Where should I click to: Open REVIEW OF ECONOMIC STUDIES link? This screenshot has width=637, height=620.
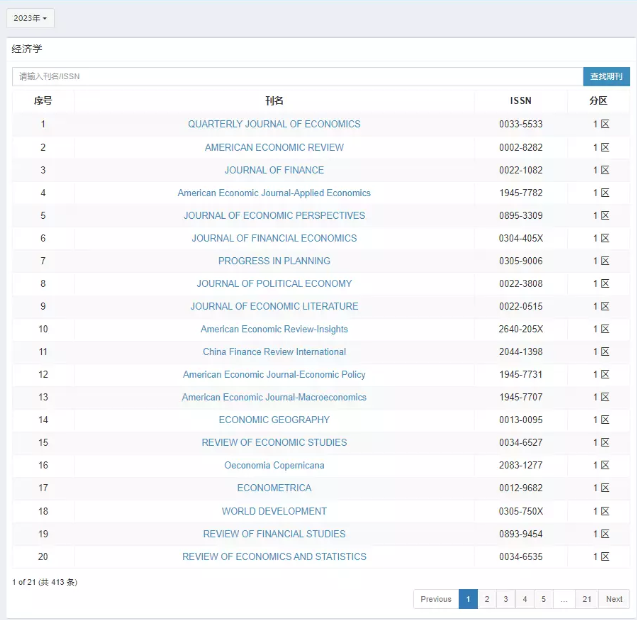[274, 442]
